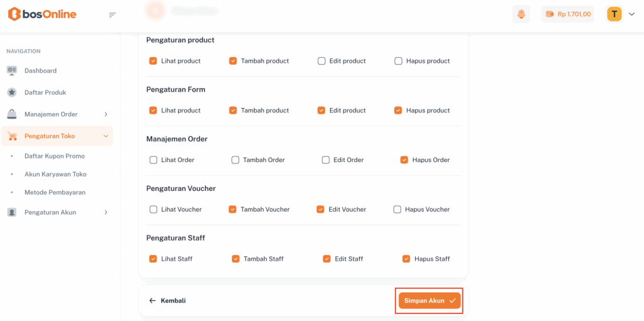Click the wallet balance Rp 1.701,00 icon

(x=550, y=14)
